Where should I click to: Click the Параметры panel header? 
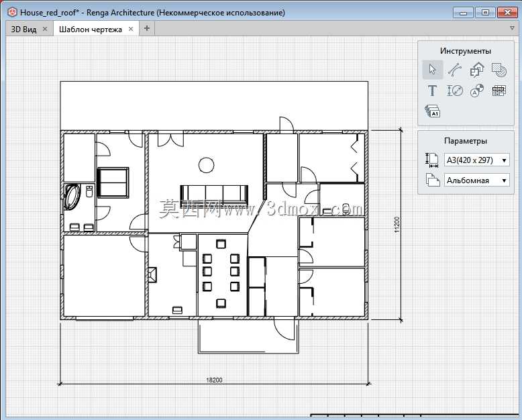coord(466,141)
